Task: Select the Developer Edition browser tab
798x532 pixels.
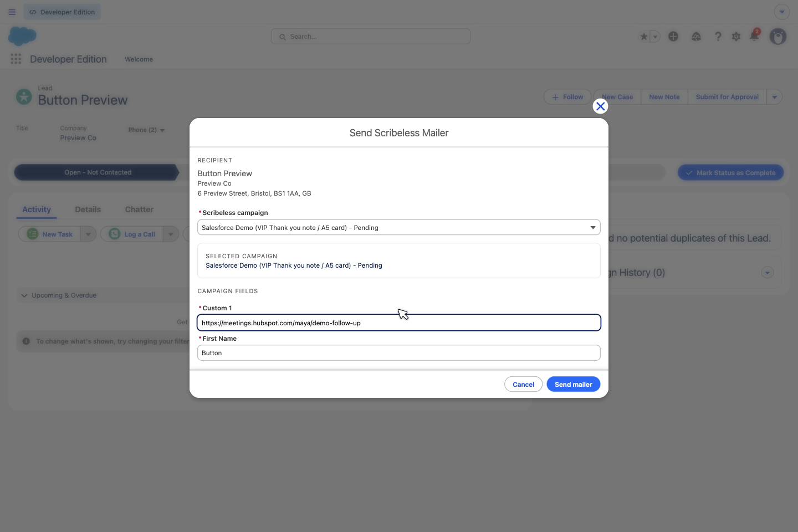Action: coord(62,12)
